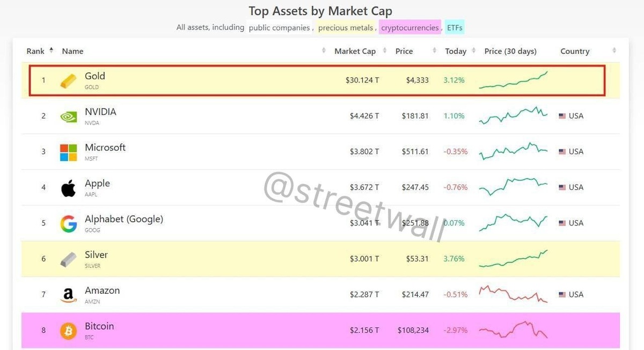Screen dimensions: 644x350
Task: Click the Bitcoin logo icon
Action: coord(68,330)
